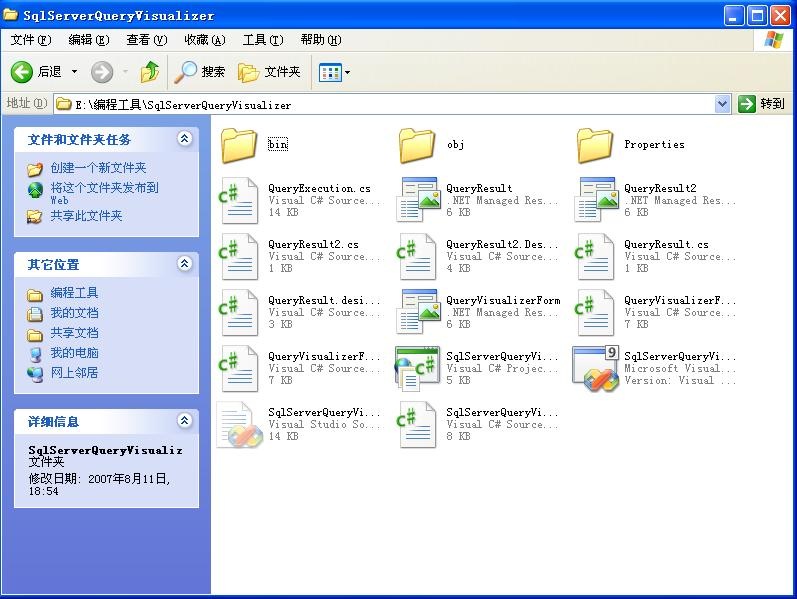
Task: Open the 文件(F) menu
Action: [x=31, y=40]
